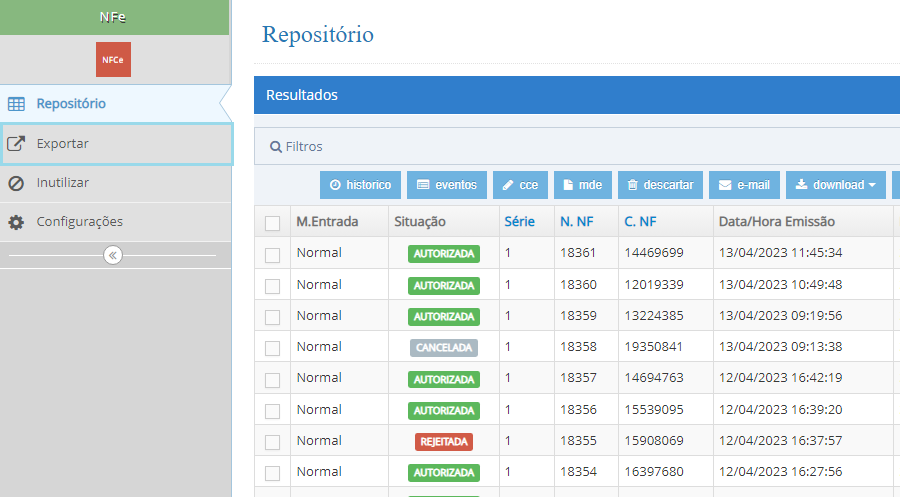Open Configurações in the sidebar menu
The image size is (900, 497).
[x=115, y=222]
